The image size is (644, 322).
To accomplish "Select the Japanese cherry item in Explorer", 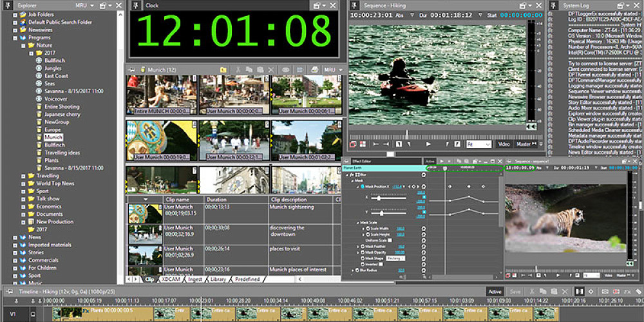I will click(62, 115).
